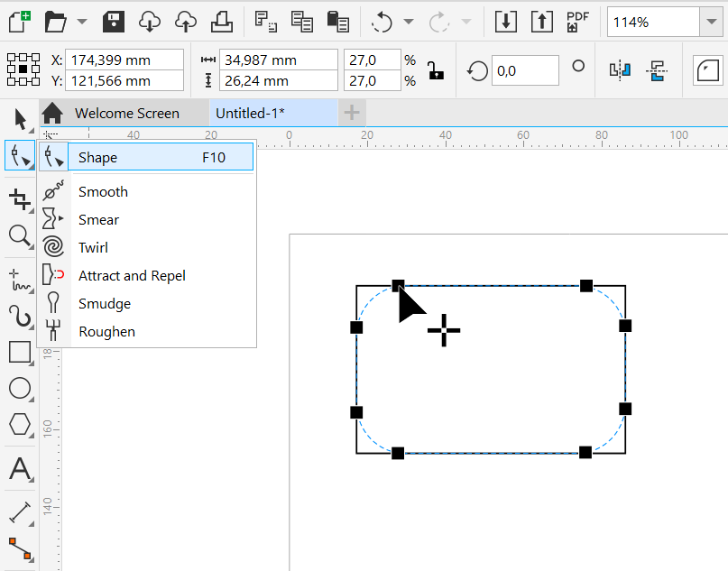Image resolution: width=728 pixels, height=571 pixels.
Task: Choose Smooth in flyout
Action: click(147, 192)
